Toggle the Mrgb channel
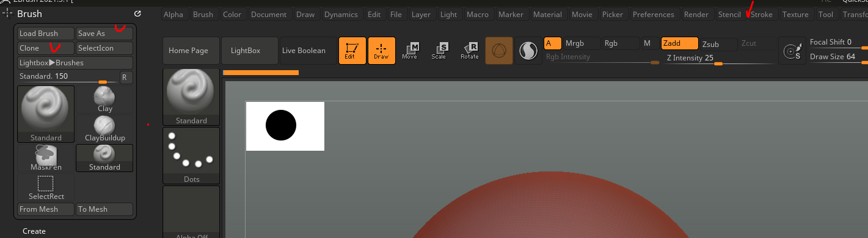Image resolution: width=868 pixels, height=238 pixels. (x=581, y=43)
